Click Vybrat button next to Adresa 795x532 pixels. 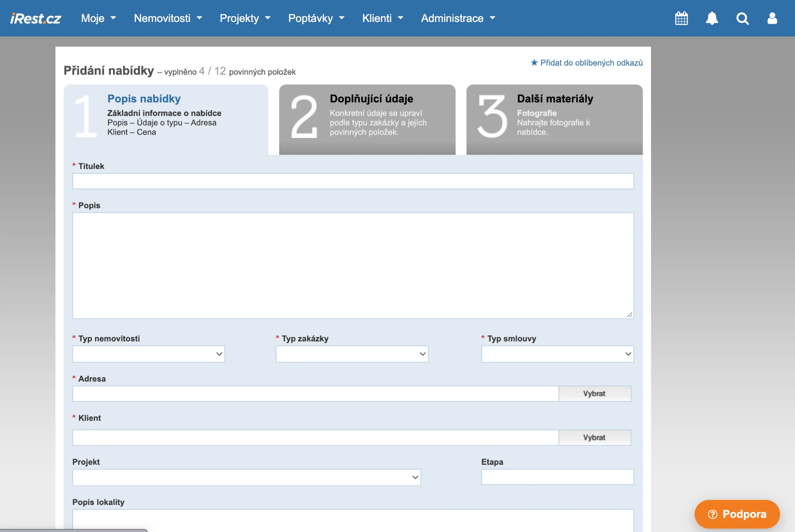pyautogui.click(x=595, y=394)
